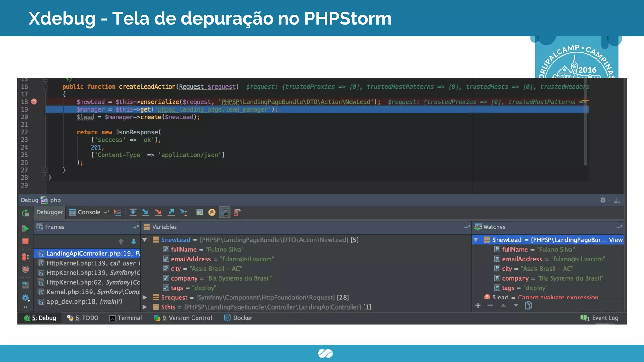The width and height of the screenshot is (644, 362).
Task: Select the LandingApiController.php:19 frame
Action: tap(87, 254)
